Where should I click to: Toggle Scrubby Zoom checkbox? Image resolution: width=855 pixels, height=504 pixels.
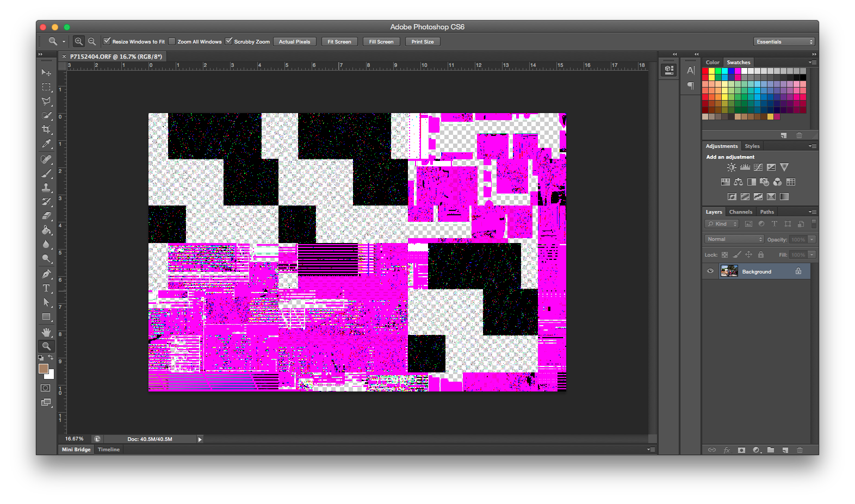click(x=229, y=41)
